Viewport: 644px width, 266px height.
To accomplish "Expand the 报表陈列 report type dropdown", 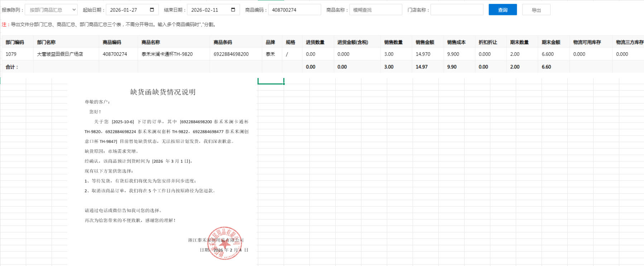I will pyautogui.click(x=51, y=10).
